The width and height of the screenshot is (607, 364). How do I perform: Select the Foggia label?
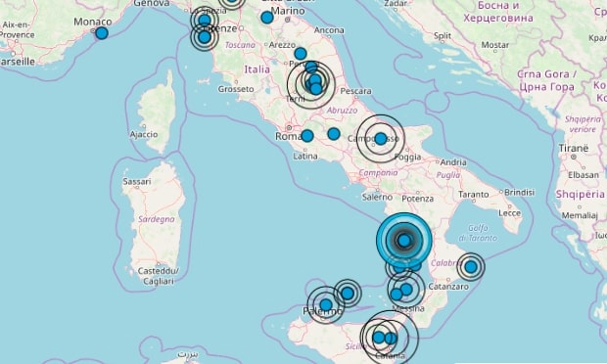(x=407, y=157)
